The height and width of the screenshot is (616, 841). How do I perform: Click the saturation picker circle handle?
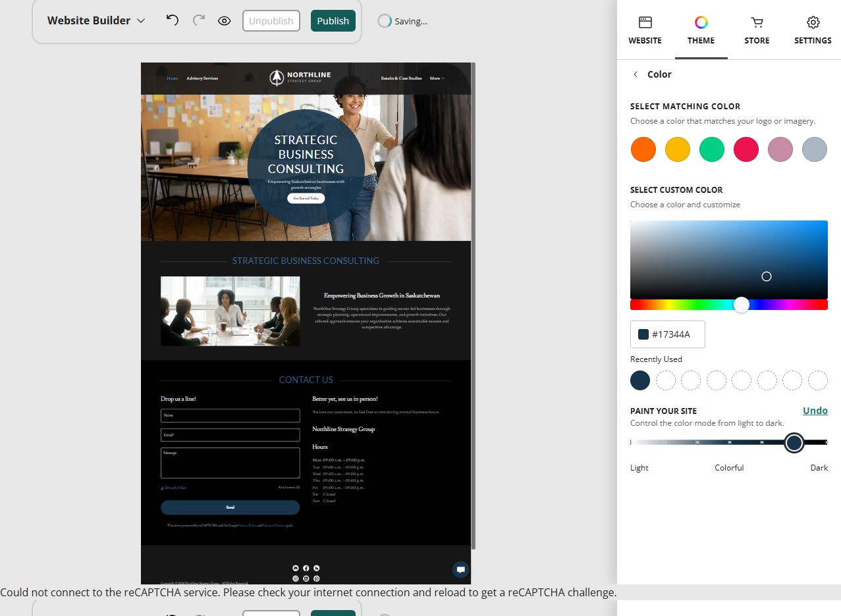pos(767,276)
